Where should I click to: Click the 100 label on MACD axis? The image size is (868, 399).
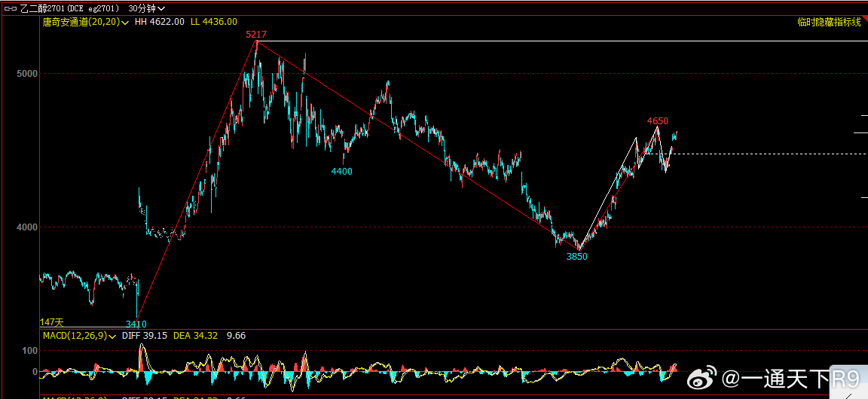click(x=30, y=351)
